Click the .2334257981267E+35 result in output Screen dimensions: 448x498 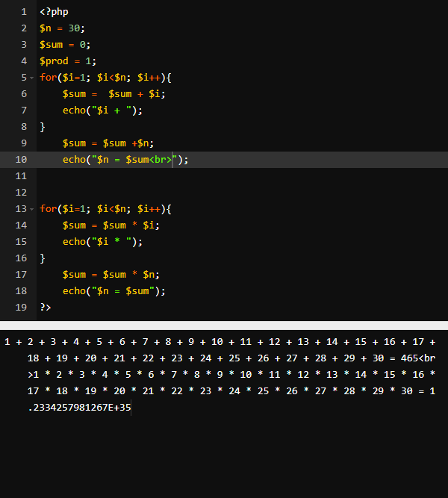[79, 408]
